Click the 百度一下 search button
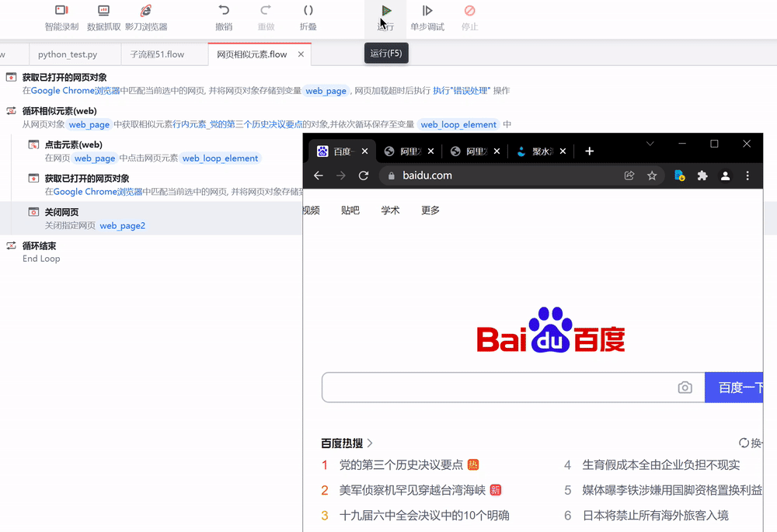This screenshot has height=532, width=777. pyautogui.click(x=734, y=388)
